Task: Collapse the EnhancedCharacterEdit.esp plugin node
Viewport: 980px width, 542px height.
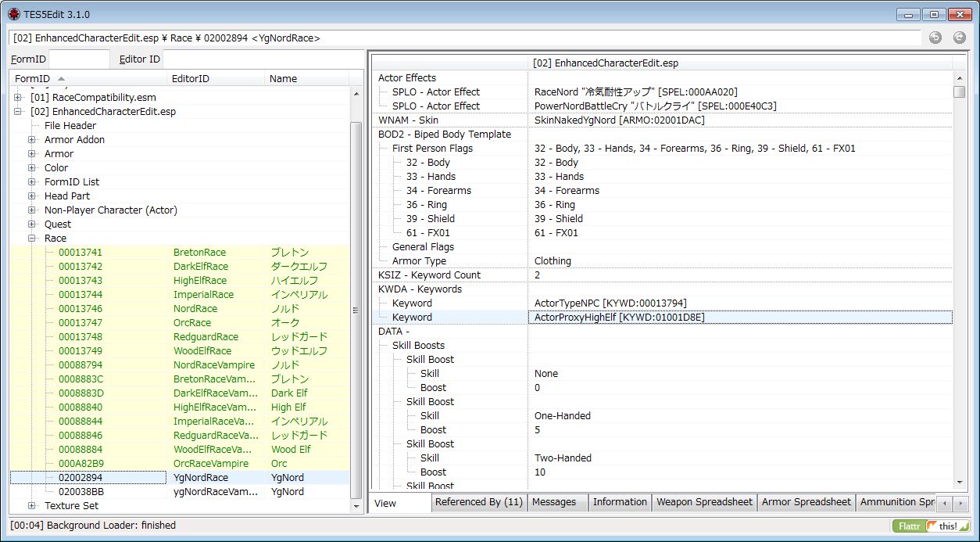Action: click(18, 112)
